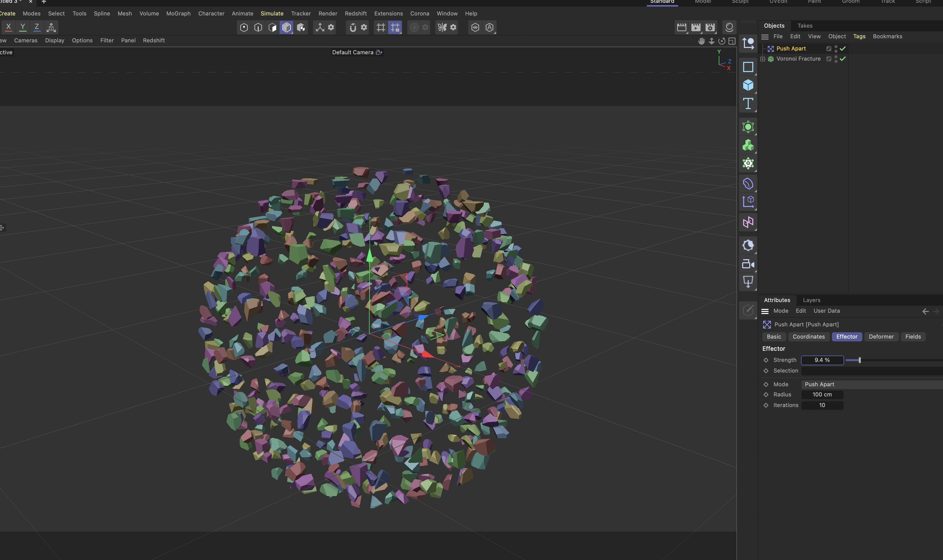Open the Simulate menu

coord(272,13)
